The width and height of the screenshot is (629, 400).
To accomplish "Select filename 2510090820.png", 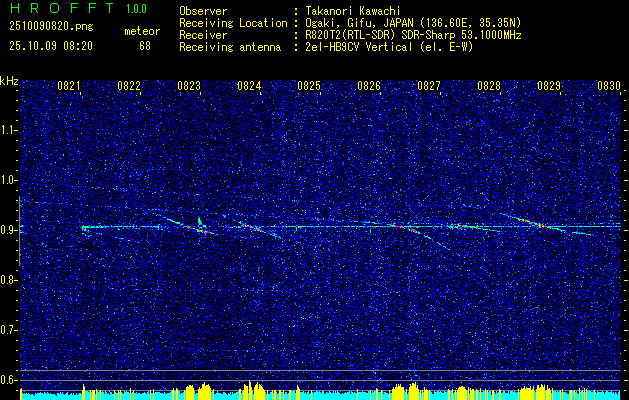I will (51, 27).
